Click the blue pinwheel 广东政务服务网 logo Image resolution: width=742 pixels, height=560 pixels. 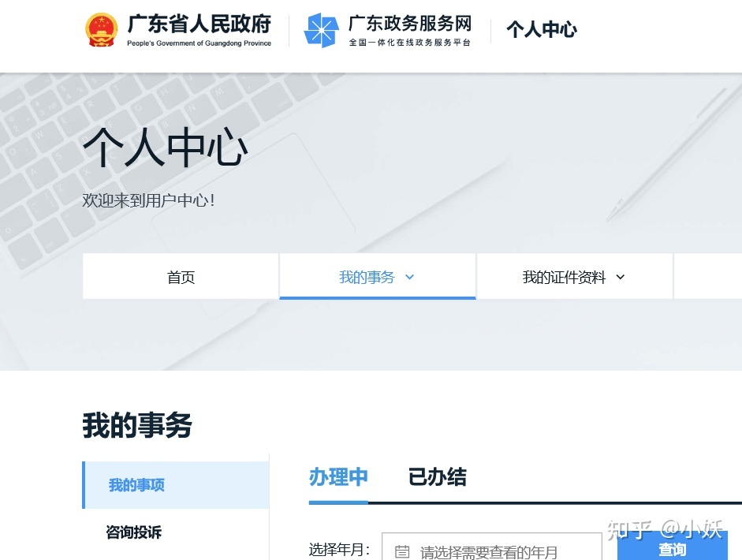(321, 30)
